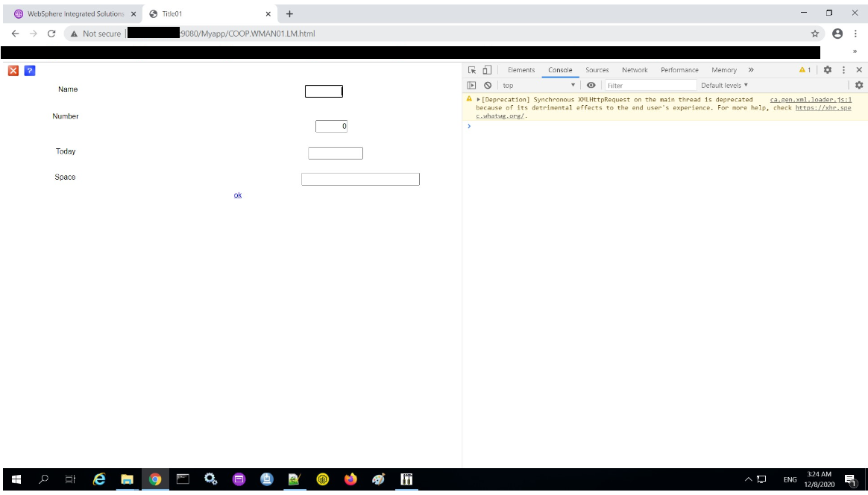Click the red X icon on page
The height and width of the screenshot is (495, 868).
13,71
